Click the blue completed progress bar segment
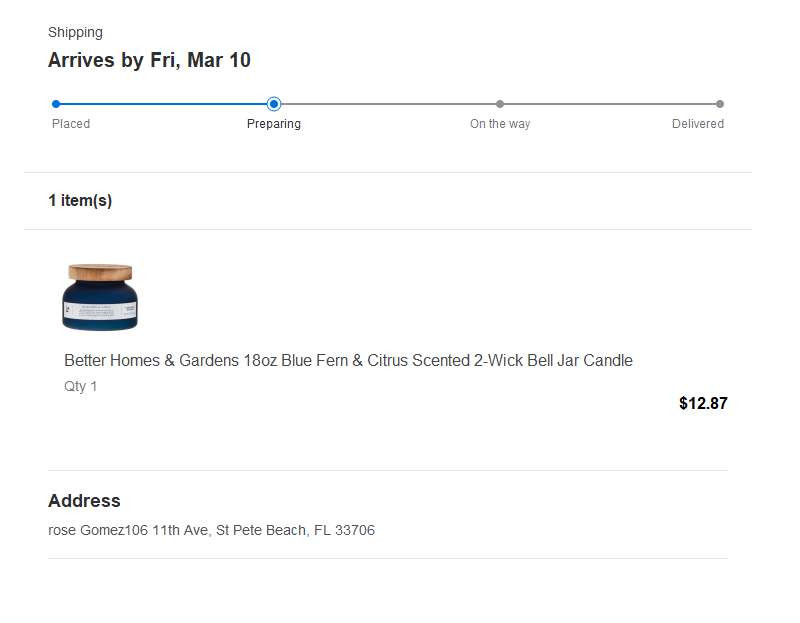This screenshot has width=800, height=623. coord(165,103)
